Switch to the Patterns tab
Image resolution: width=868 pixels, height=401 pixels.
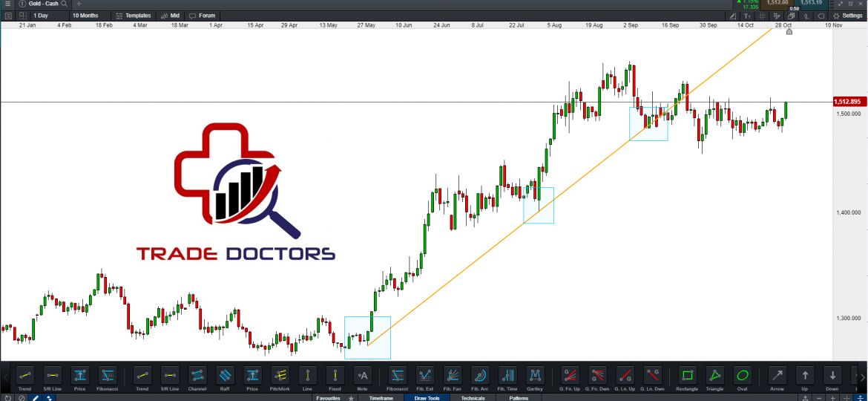[518, 398]
